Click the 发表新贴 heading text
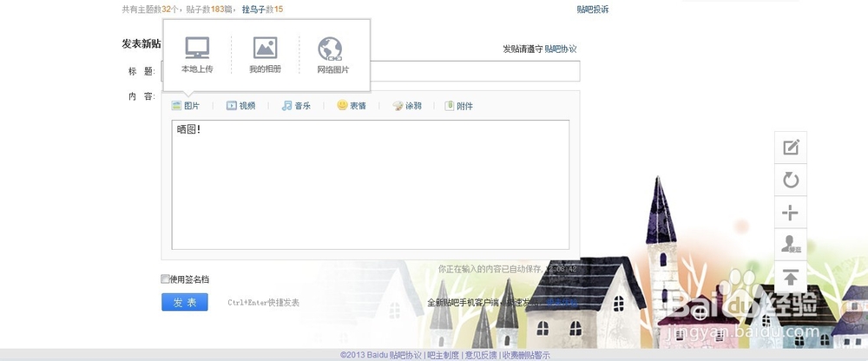868x361 pixels. (141, 44)
